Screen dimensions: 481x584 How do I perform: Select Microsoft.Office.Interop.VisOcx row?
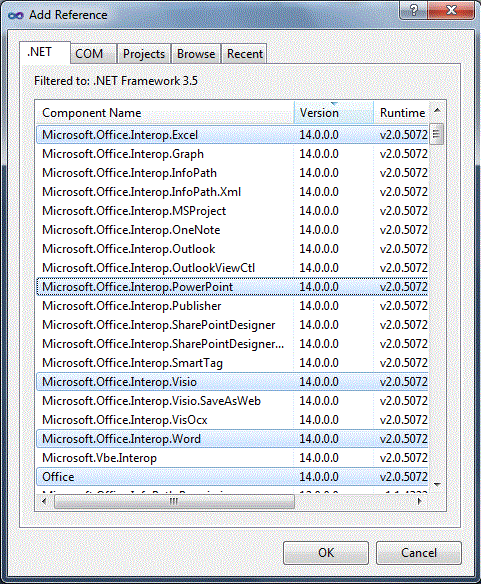click(x=232, y=420)
